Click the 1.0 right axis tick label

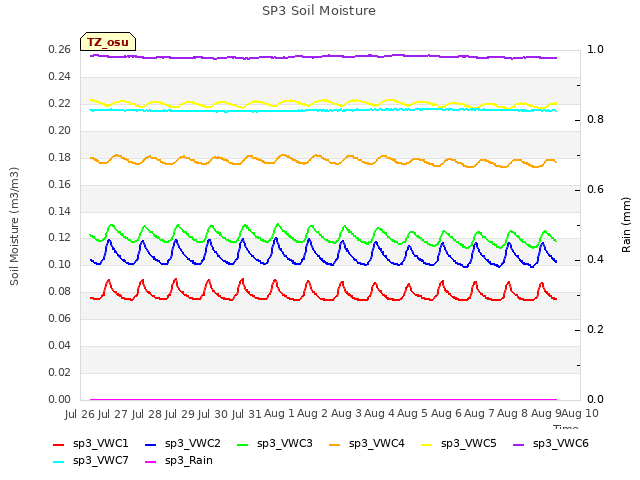click(595, 50)
